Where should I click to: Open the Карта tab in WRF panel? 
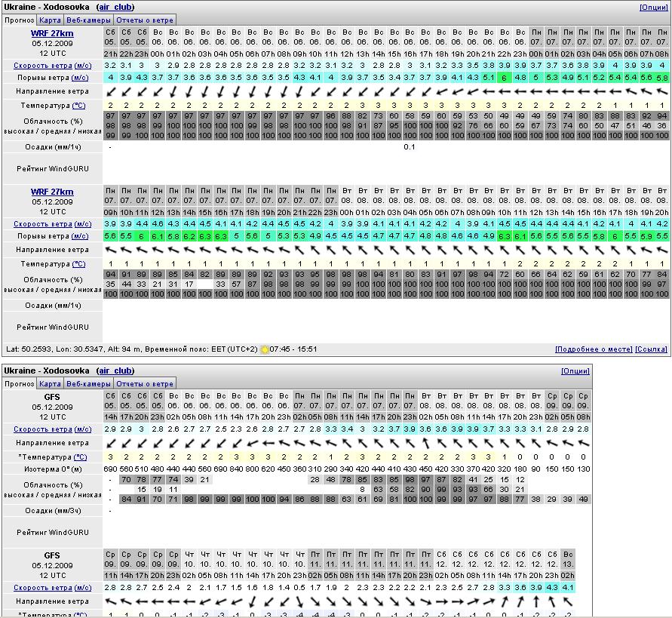click(x=51, y=20)
